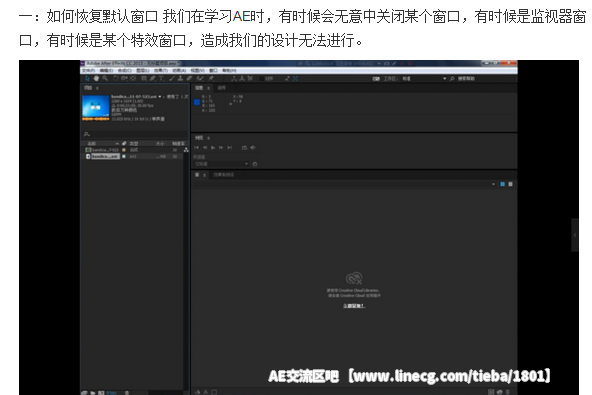The height and width of the screenshot is (395, 592).
Task: Open the library selection dropdown arrow
Action: 493,184
